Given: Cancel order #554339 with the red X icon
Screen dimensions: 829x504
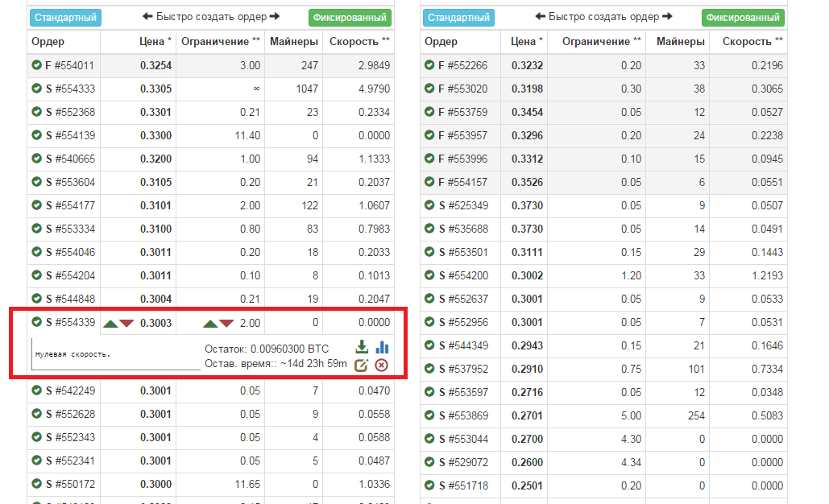Looking at the screenshot, I should click(x=382, y=366).
